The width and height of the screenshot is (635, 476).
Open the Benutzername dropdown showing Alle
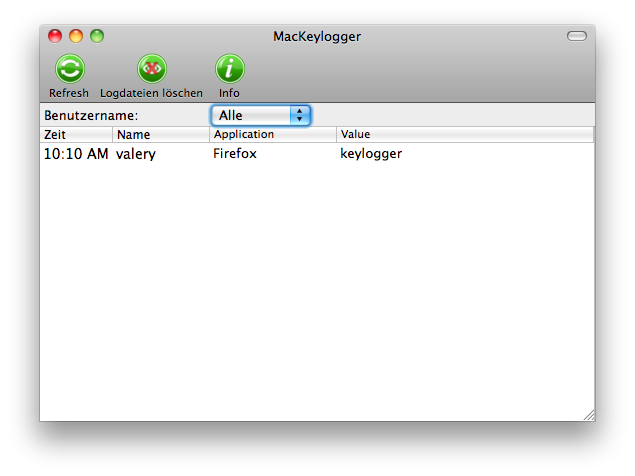point(261,115)
